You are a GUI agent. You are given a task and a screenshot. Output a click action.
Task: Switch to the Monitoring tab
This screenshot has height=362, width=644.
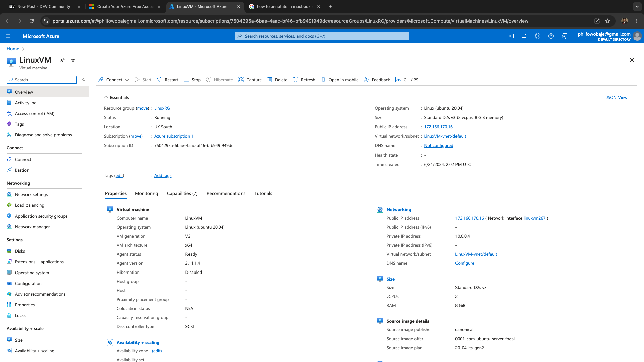[146, 193]
